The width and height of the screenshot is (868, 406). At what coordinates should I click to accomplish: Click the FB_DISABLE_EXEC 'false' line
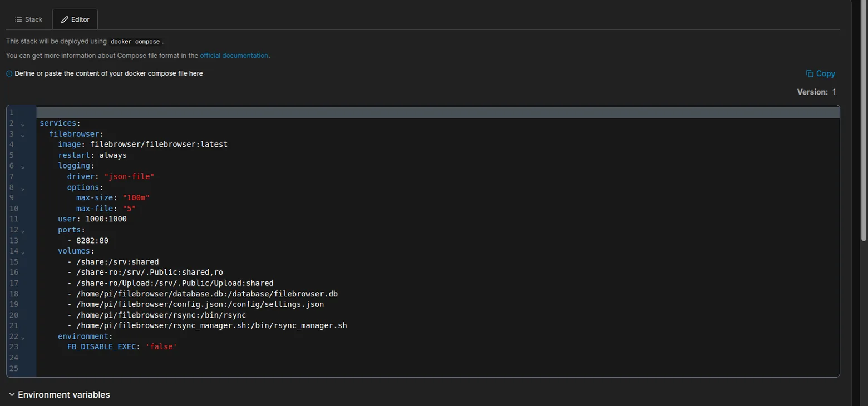[122, 347]
